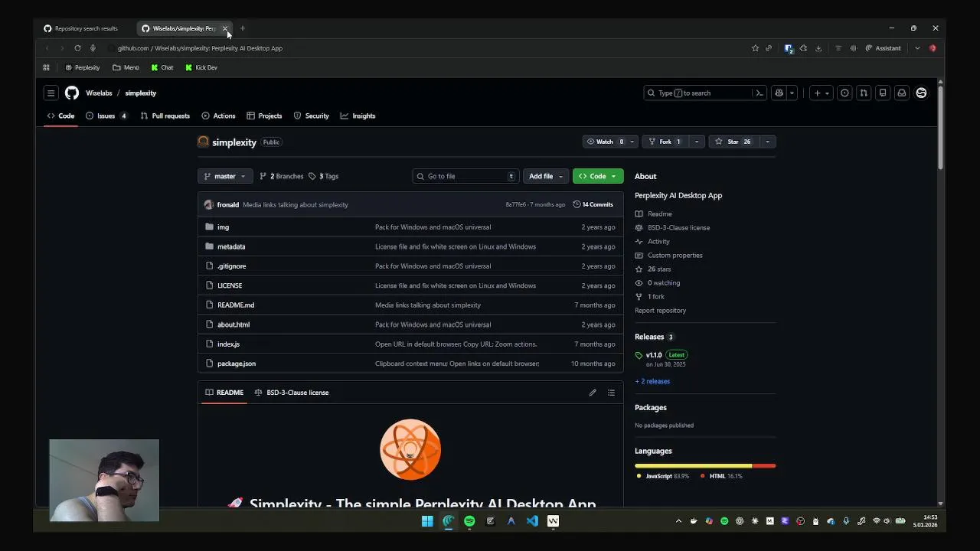Open the green Code dropdown
The width and height of the screenshot is (980, 551).
point(598,176)
